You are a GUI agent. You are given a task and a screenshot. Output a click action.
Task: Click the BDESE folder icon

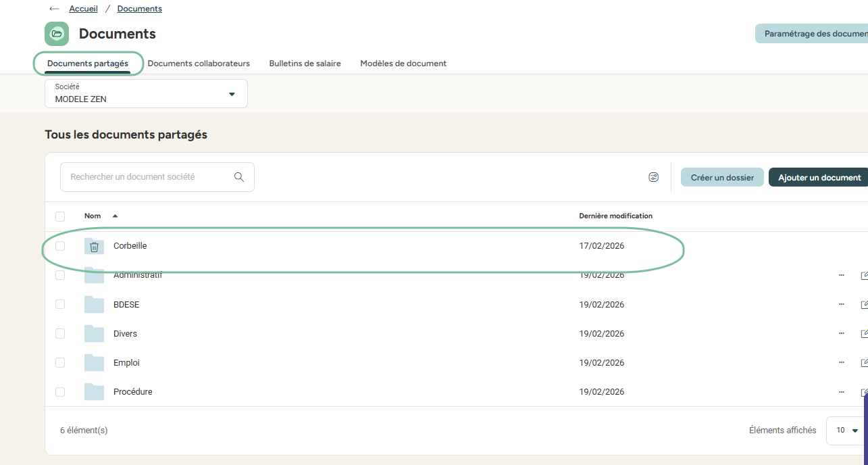[x=95, y=305]
